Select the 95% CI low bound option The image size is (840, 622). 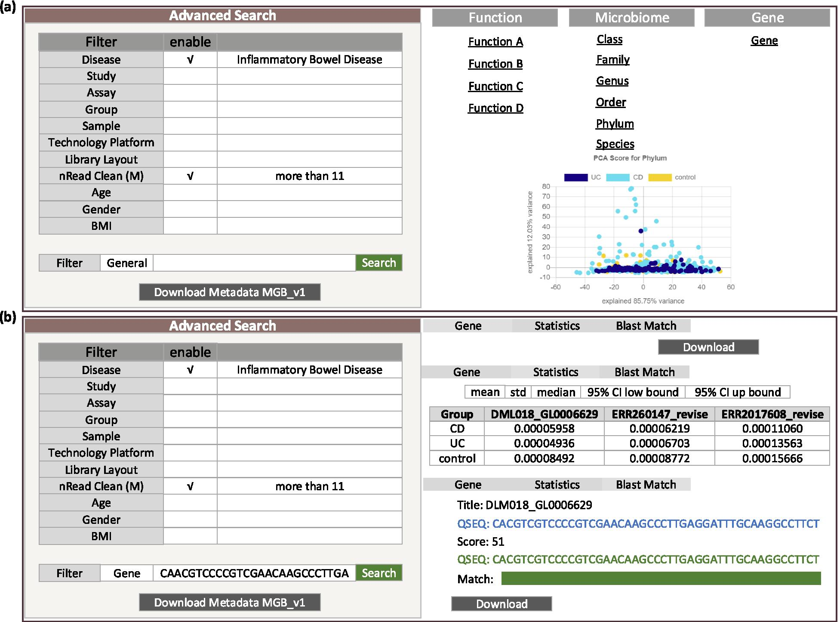tap(633, 392)
